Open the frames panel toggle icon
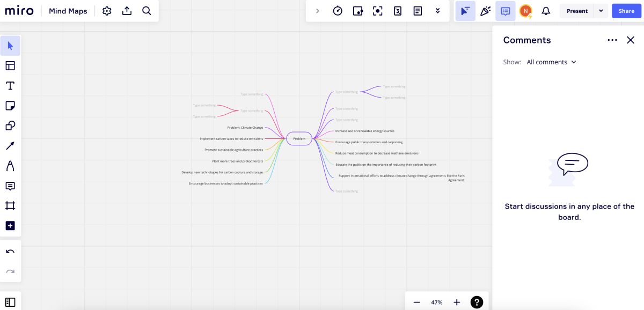The height and width of the screenshot is (310, 644). [10, 302]
